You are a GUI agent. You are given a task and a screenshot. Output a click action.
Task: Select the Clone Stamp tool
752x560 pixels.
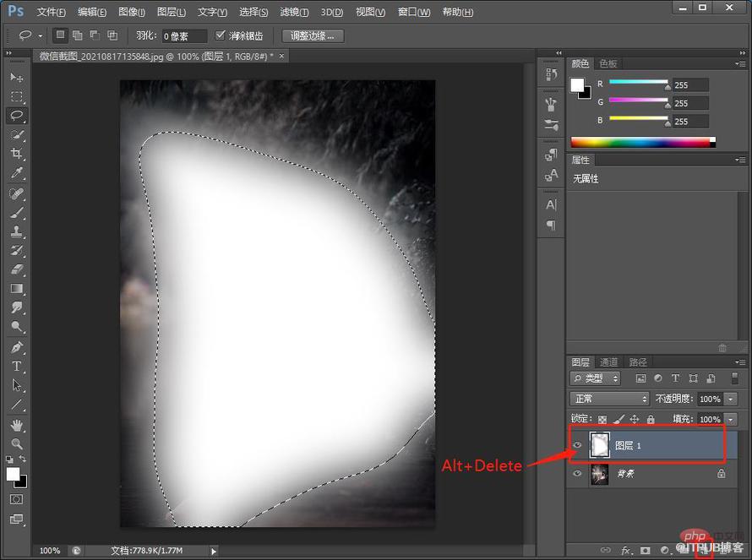[x=17, y=232]
